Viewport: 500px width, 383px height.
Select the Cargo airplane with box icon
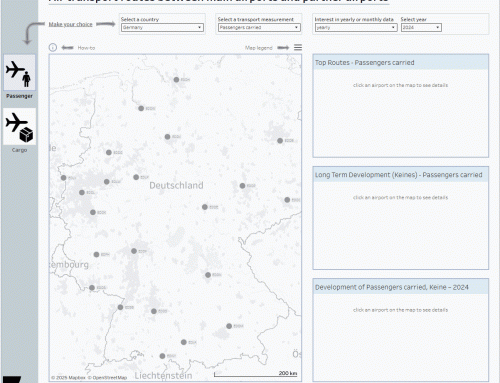tap(19, 127)
